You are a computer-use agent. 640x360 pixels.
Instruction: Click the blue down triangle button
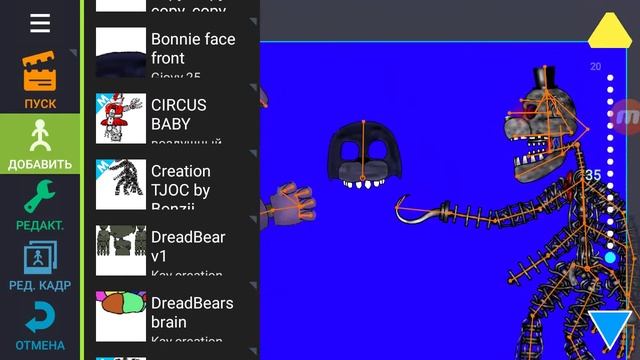[609, 329]
